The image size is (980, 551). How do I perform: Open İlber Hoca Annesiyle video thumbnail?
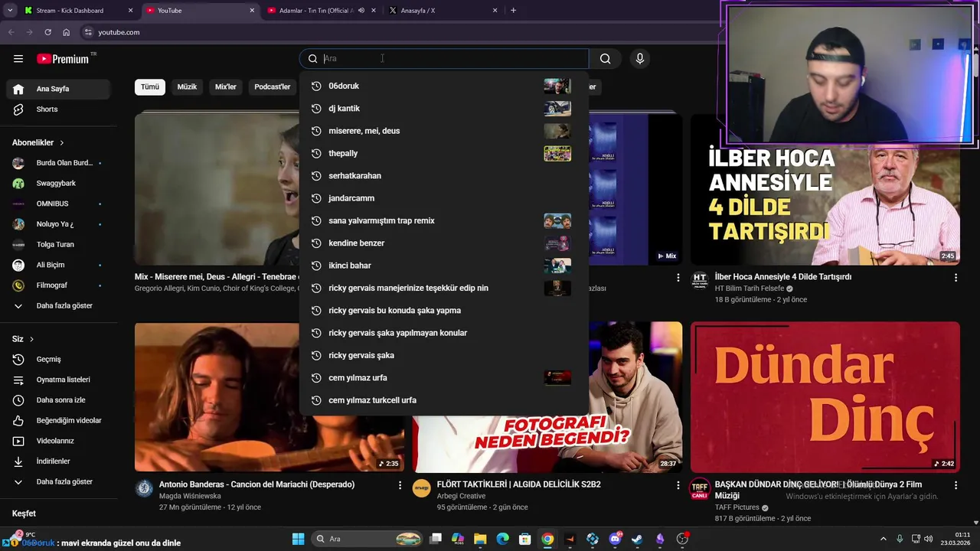[x=825, y=189]
